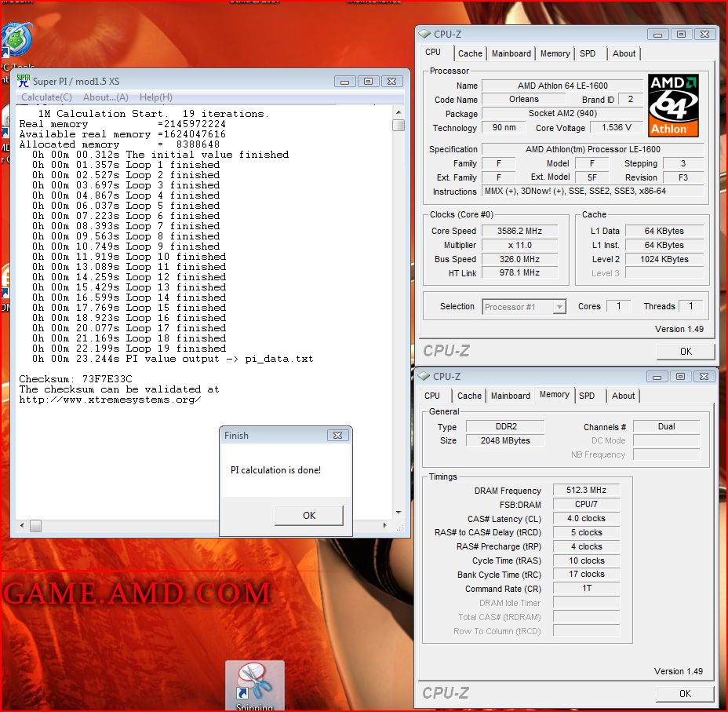Close the top CPU-Z window
728x712 pixels.
pos(704,35)
